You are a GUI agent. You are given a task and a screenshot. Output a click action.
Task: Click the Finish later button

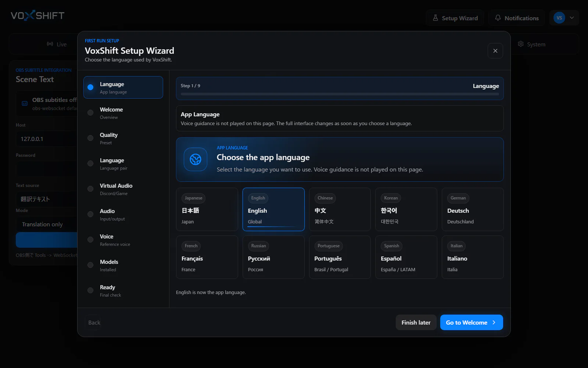[416, 322]
